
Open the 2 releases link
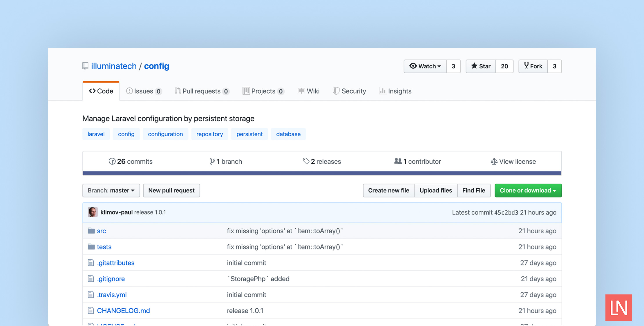click(322, 161)
